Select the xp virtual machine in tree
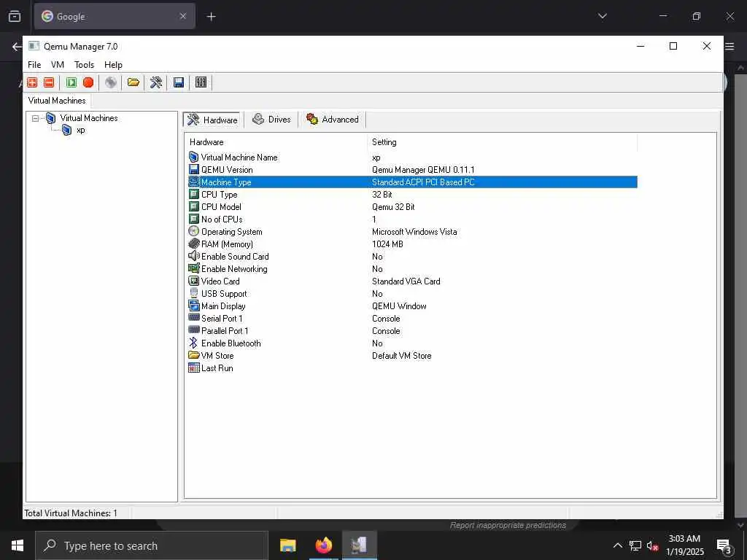 click(x=80, y=130)
